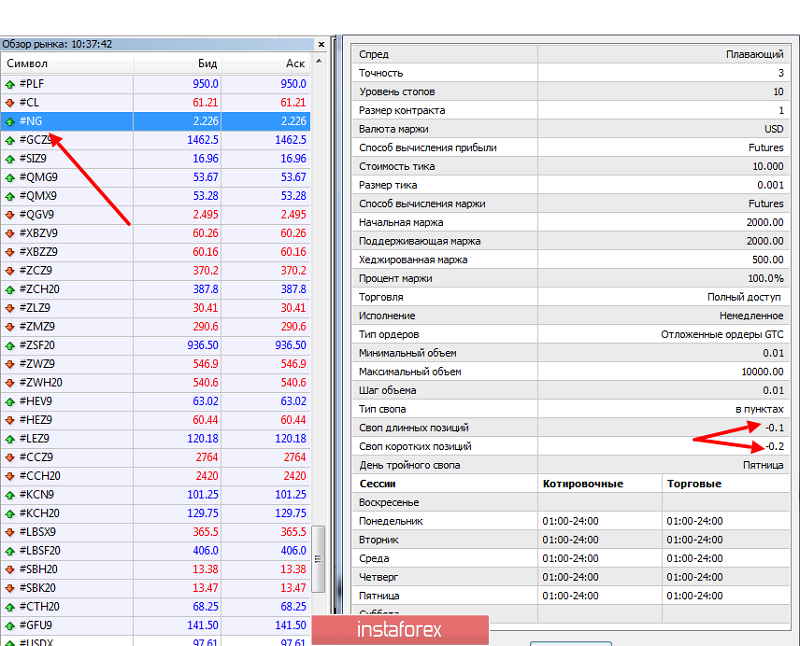Viewport: 800px width, 646px height.
Task: Click the Размер контракта row label
Action: click(x=402, y=110)
